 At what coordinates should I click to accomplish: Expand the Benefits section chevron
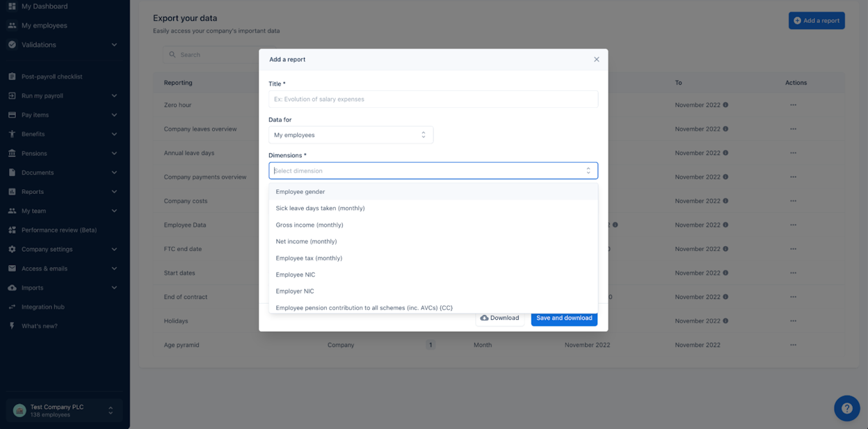pyautogui.click(x=114, y=134)
